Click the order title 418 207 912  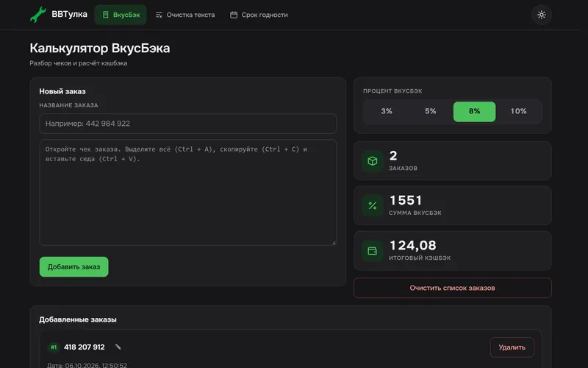(x=85, y=347)
